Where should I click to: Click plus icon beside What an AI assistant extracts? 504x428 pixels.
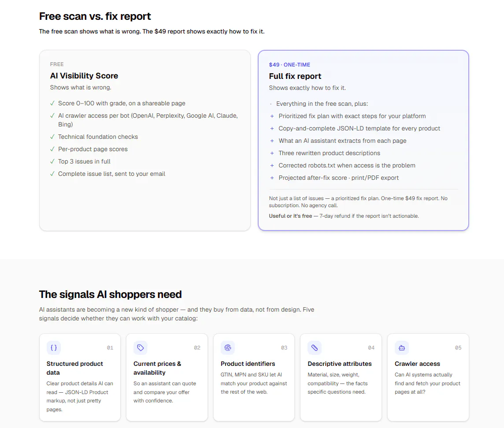point(272,141)
